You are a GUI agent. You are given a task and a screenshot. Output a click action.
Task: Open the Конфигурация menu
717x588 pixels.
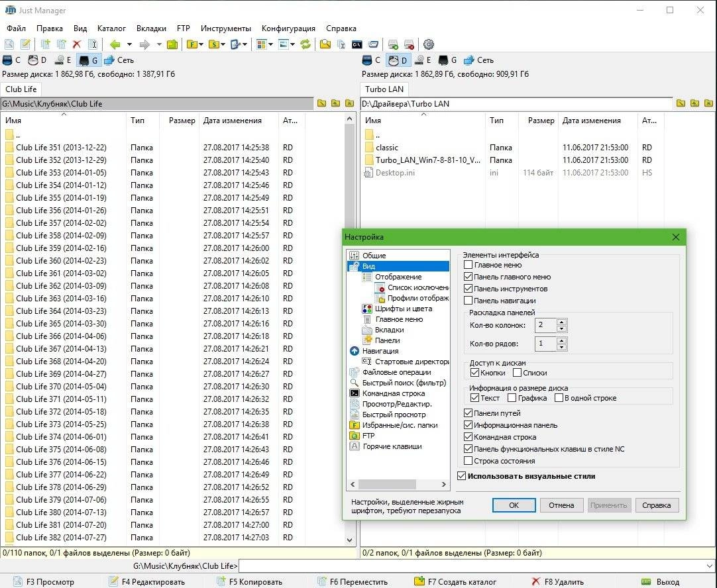tap(288, 28)
